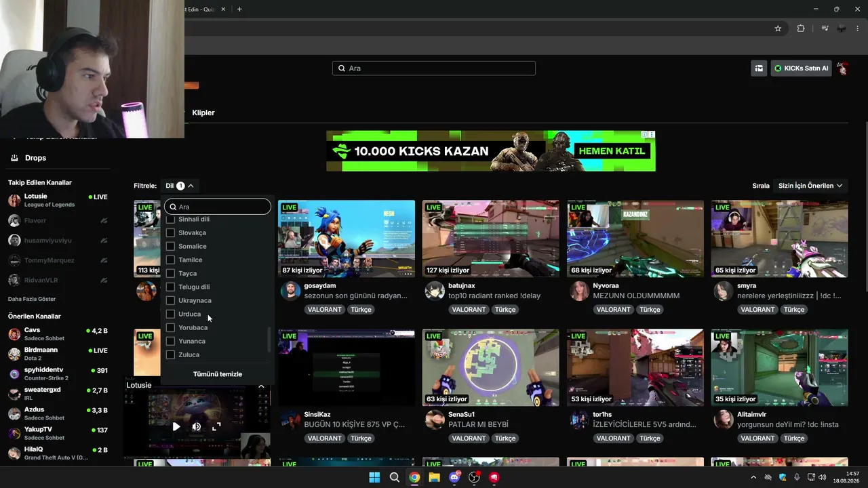Image resolution: width=868 pixels, height=488 pixels.
Task: Collapse the Lotusie mini player chevron
Action: click(x=261, y=386)
